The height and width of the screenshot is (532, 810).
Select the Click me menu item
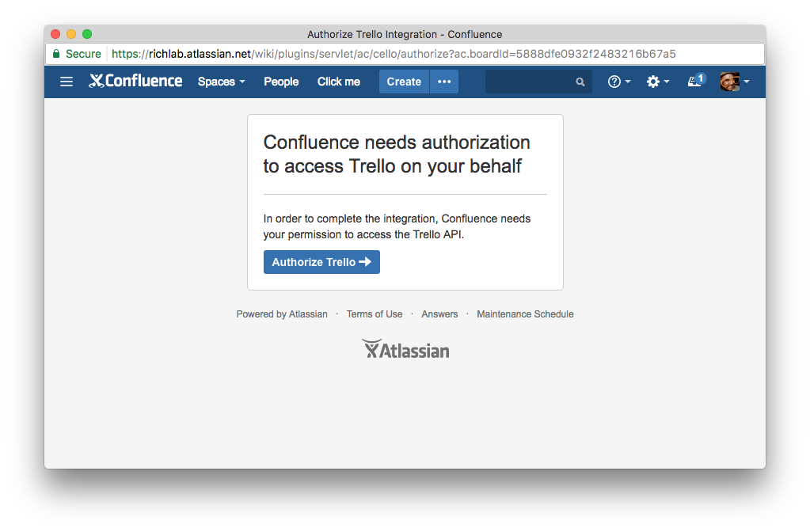tap(338, 82)
